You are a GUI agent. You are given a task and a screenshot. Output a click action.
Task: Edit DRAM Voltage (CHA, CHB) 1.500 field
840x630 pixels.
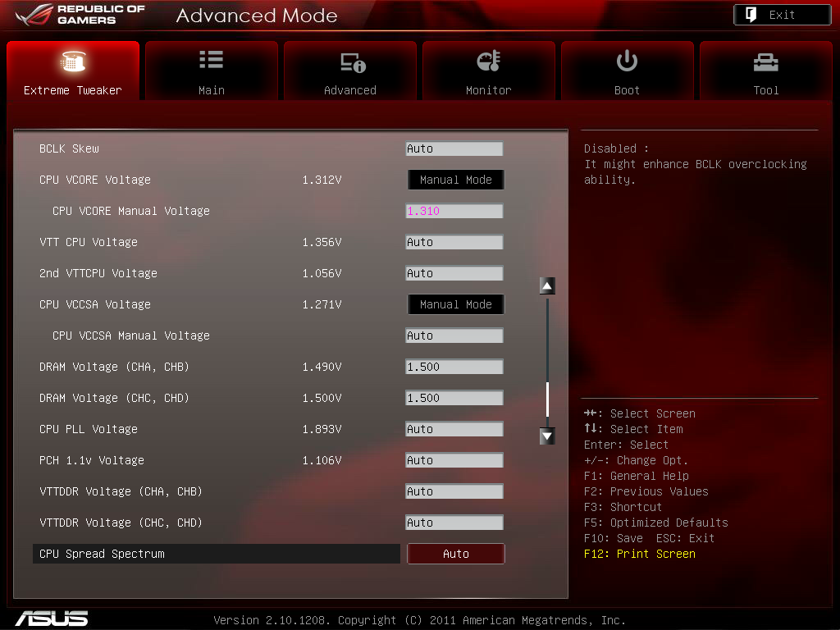tap(454, 367)
